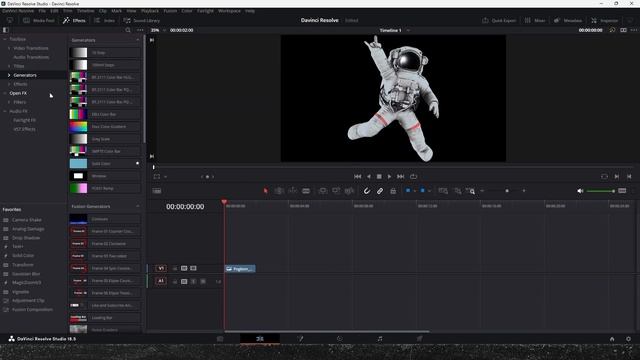The width and height of the screenshot is (640, 360).
Task: Open the Metadata panel
Action: coord(568,20)
